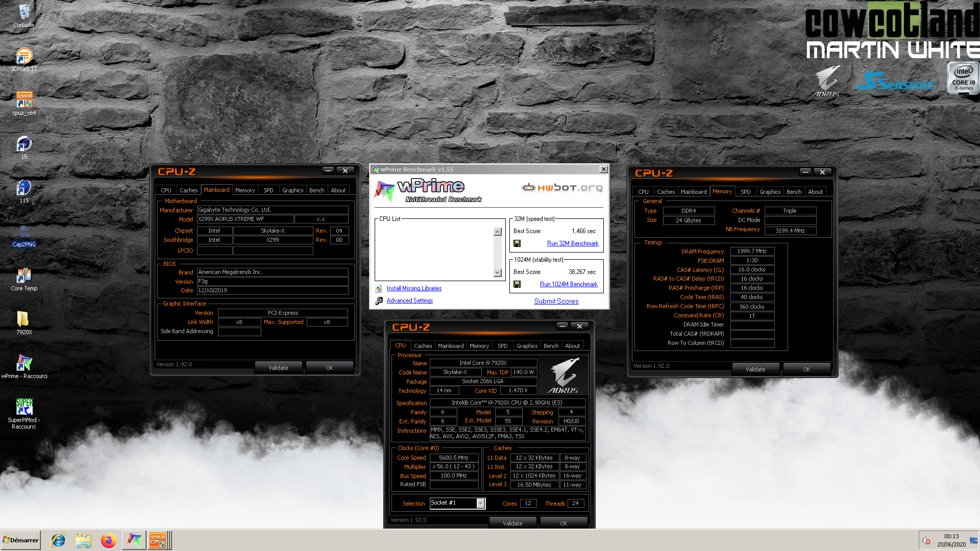Launch Firefox from the taskbar
This screenshot has height=551, width=980.
108,540
